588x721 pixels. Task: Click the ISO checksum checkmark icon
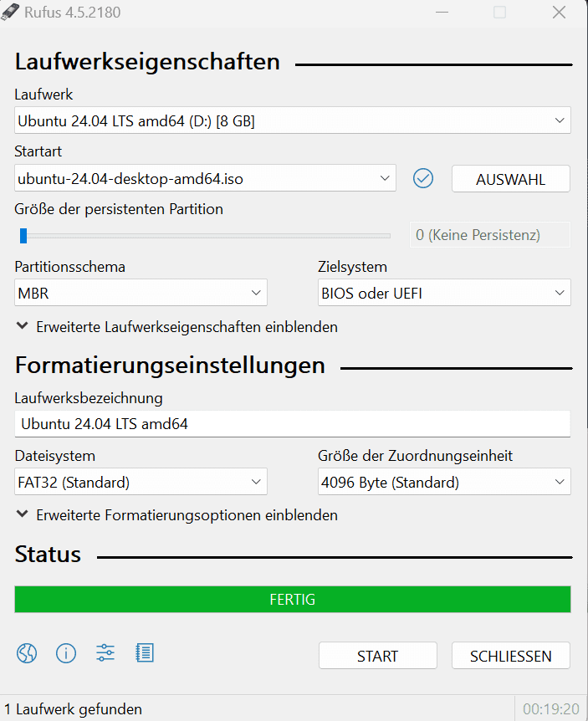[x=423, y=178]
